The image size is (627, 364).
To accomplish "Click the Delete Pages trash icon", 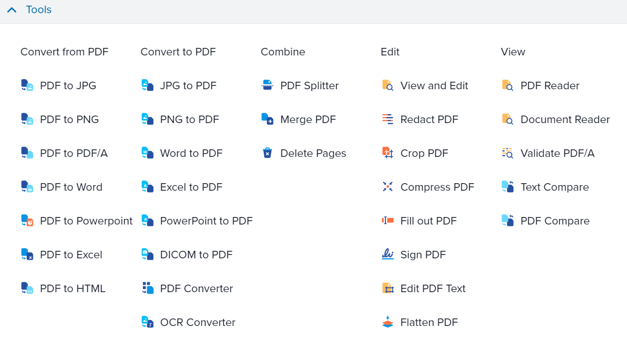I will (267, 153).
